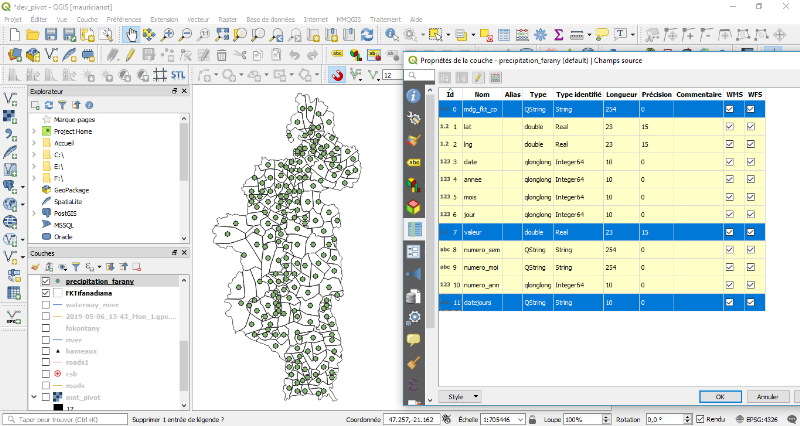Select the valeur field row

(474, 232)
